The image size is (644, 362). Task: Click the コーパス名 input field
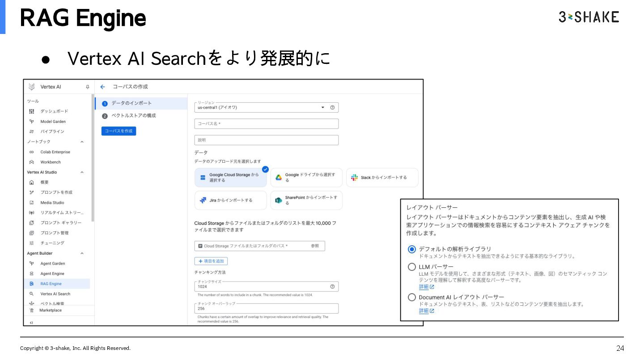267,124
